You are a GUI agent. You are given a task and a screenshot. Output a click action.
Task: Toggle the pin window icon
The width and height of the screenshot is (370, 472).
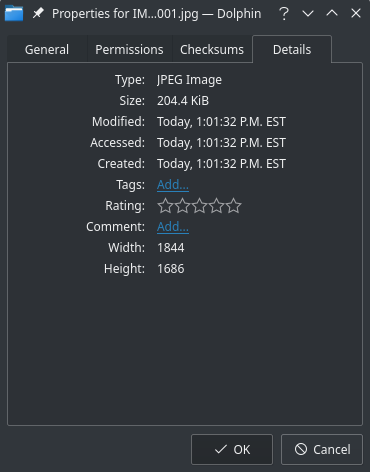point(38,14)
